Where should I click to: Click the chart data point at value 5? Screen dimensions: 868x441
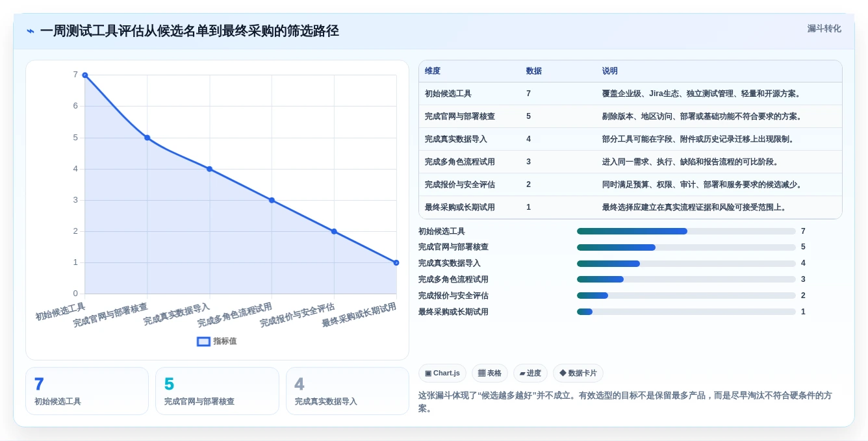click(147, 138)
